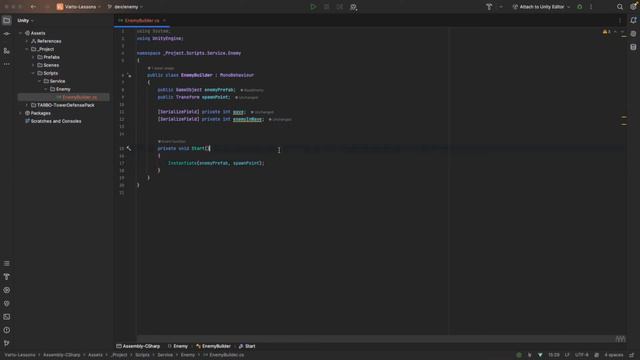This screenshot has height=360, width=640.
Task: Click the back navigation arrow
Action: coord(33,7)
